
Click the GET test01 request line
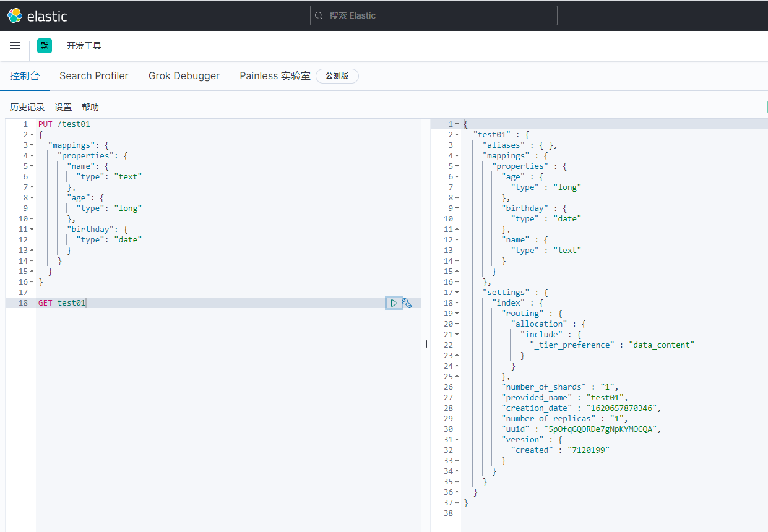point(62,303)
